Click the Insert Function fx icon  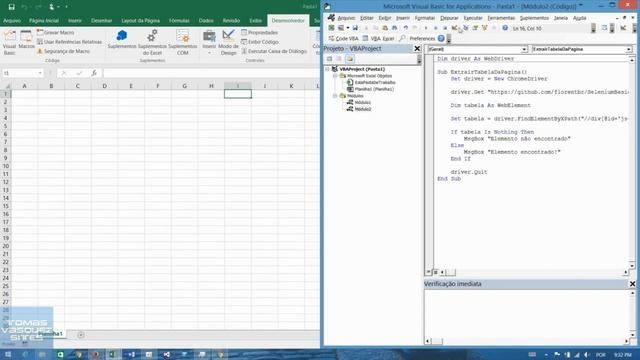tap(94, 73)
